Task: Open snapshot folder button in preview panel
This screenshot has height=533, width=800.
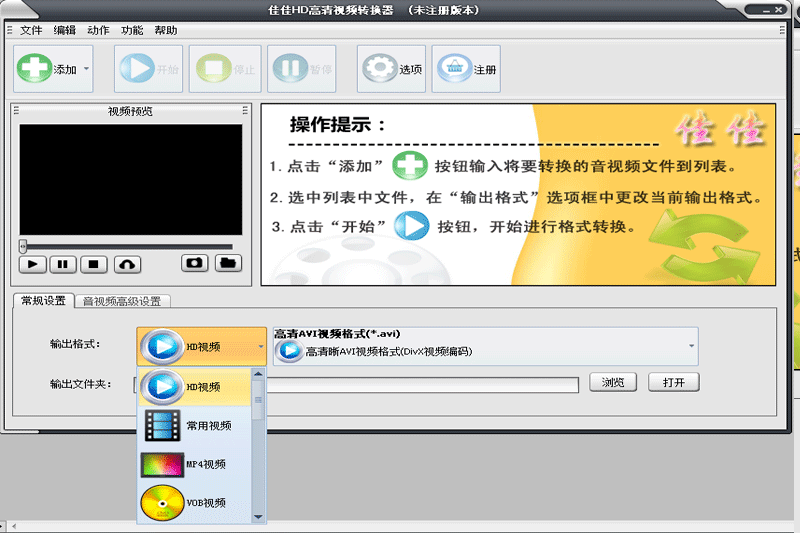Action: pyautogui.click(x=228, y=263)
